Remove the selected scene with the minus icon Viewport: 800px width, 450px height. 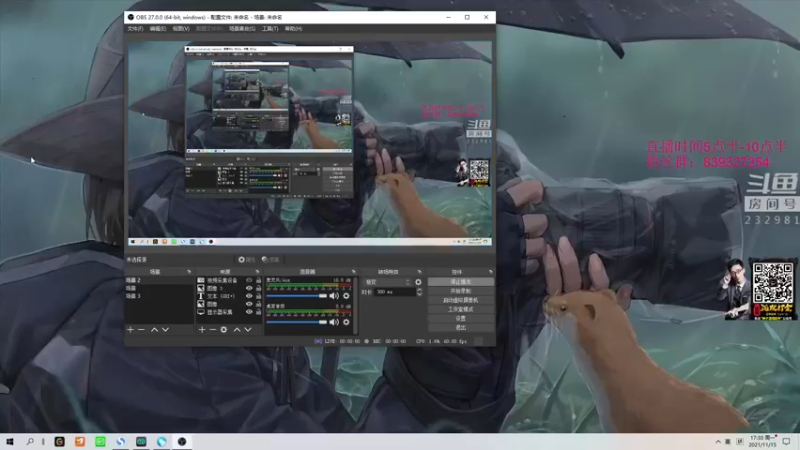[x=141, y=330]
